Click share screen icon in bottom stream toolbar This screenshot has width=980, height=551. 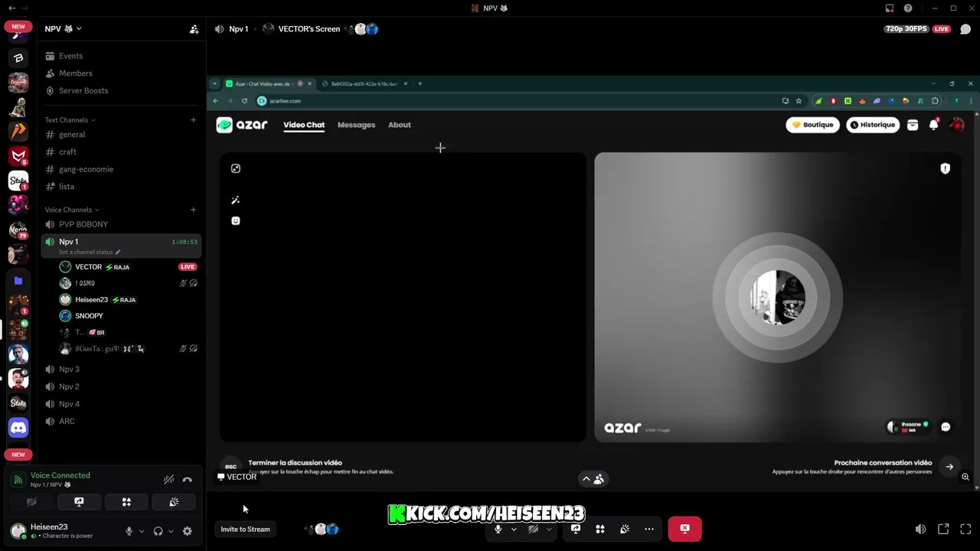point(576,529)
